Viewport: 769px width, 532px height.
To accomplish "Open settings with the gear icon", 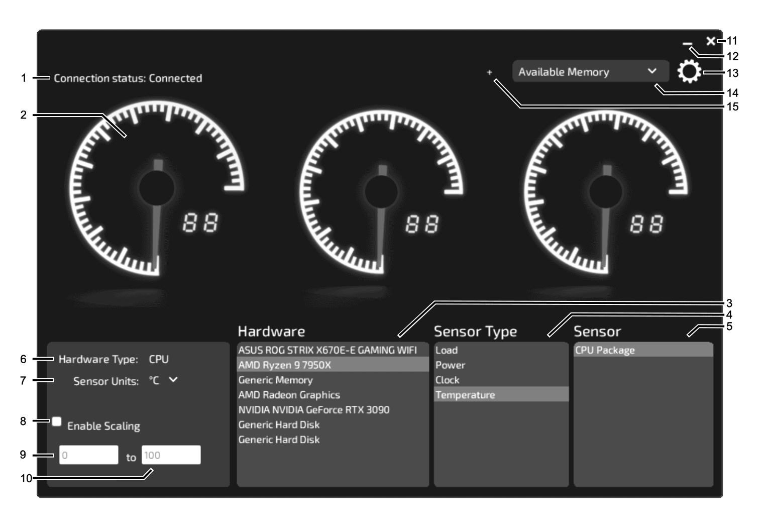I will [x=689, y=72].
